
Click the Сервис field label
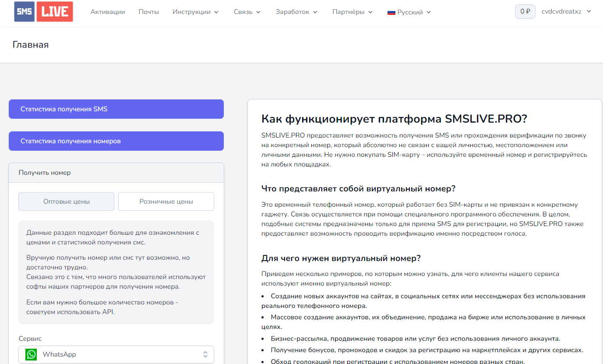tap(30, 339)
